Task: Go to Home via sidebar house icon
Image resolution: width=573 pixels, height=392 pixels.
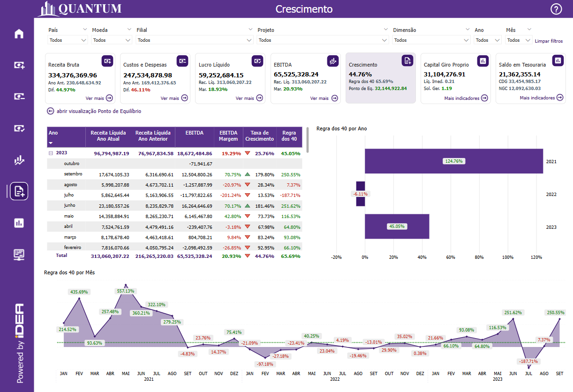Action: click(19, 34)
